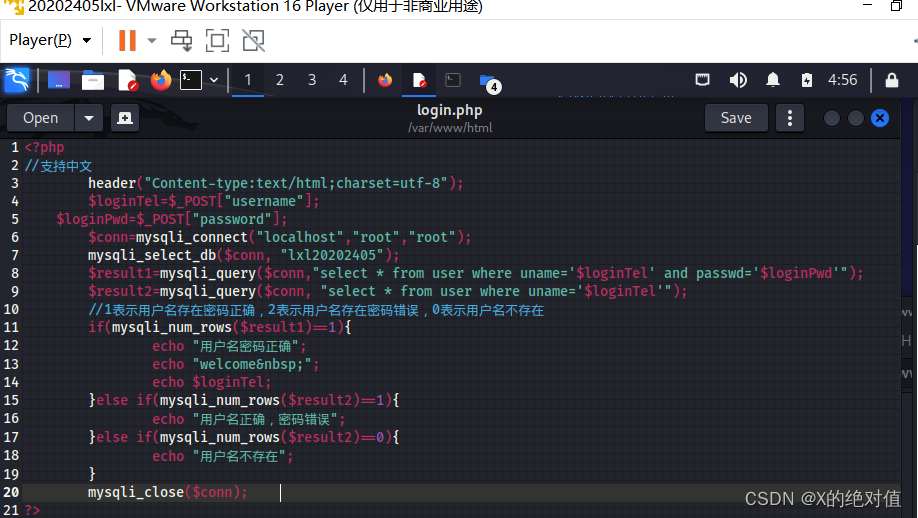
Task: Click the $result1 mysqli_query line
Action: (475, 273)
